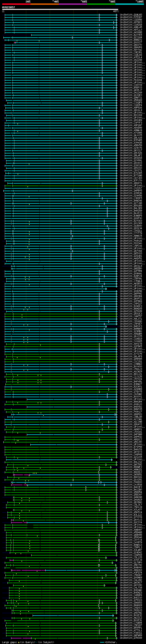Select the UniRef100_Q2I164 label
This screenshot has width=146, height=644.
pyautogui.click(x=131, y=37)
